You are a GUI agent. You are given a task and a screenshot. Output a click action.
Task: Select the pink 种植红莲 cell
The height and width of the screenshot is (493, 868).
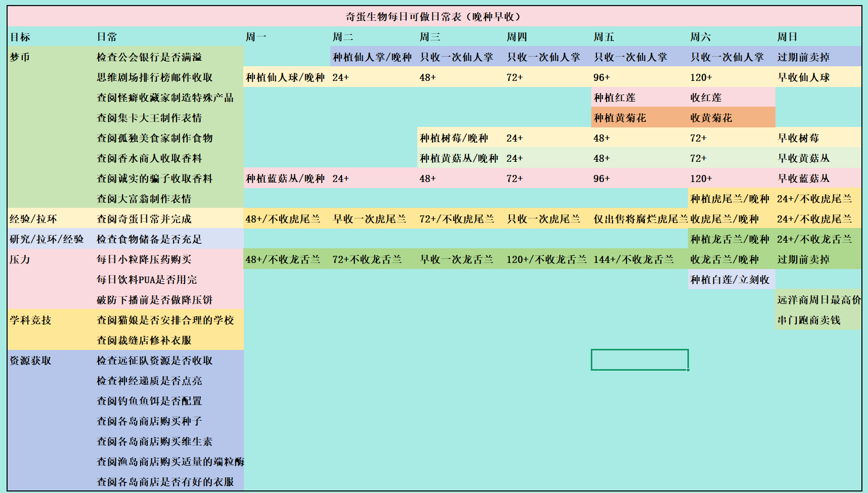point(639,98)
